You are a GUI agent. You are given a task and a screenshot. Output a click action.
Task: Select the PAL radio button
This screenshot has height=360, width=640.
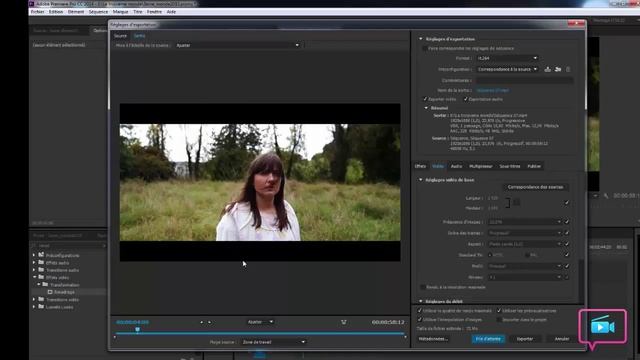pyautogui.click(x=527, y=255)
